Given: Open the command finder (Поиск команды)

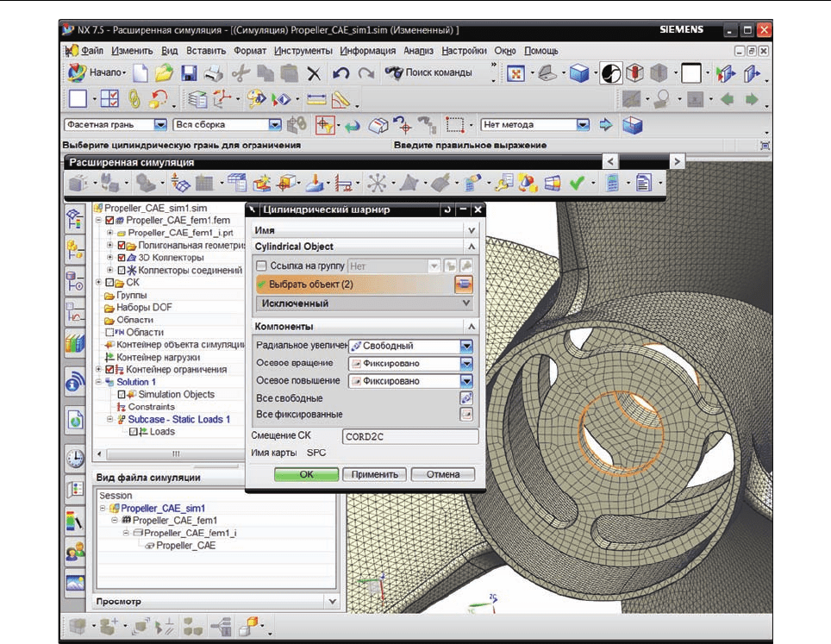Looking at the screenshot, I should tap(428, 72).
